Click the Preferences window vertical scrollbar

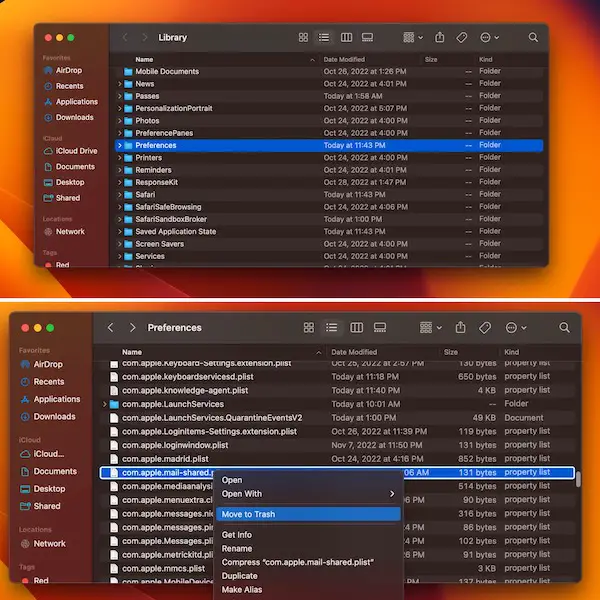pos(578,478)
